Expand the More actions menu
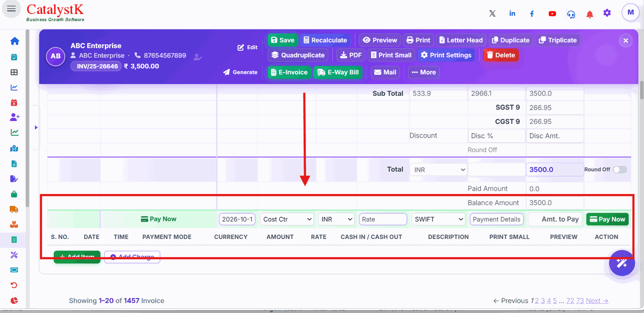Image resolution: width=644 pixels, height=313 pixels. point(424,72)
